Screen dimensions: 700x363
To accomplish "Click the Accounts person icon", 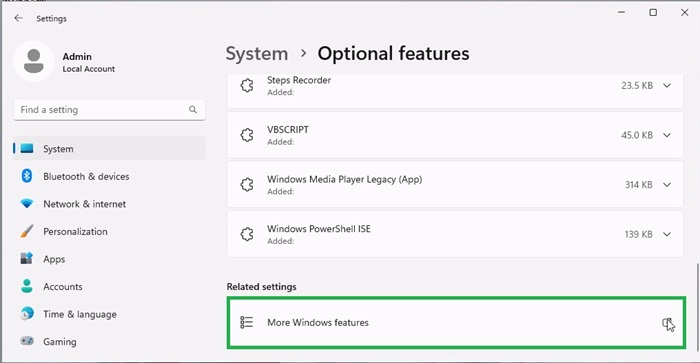I will (27, 286).
